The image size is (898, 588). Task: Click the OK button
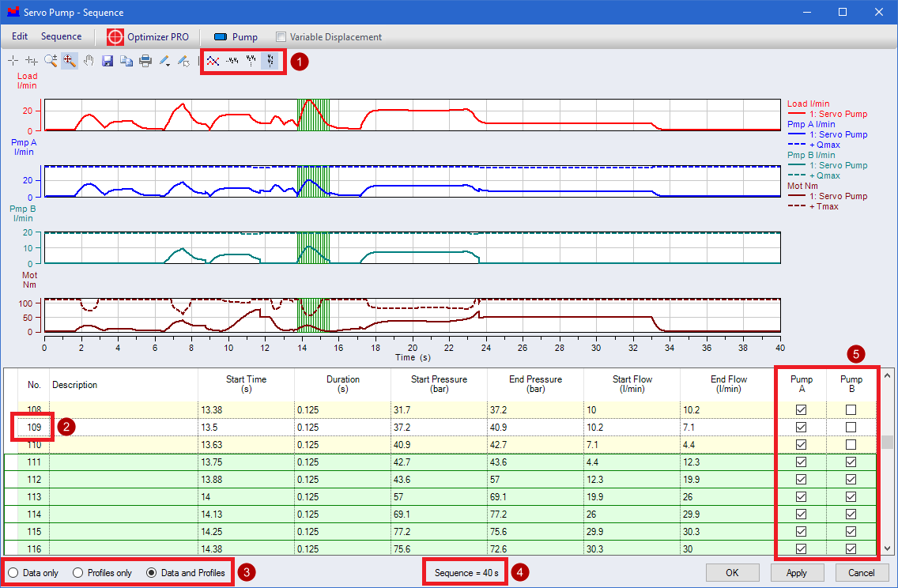pyautogui.click(x=733, y=572)
